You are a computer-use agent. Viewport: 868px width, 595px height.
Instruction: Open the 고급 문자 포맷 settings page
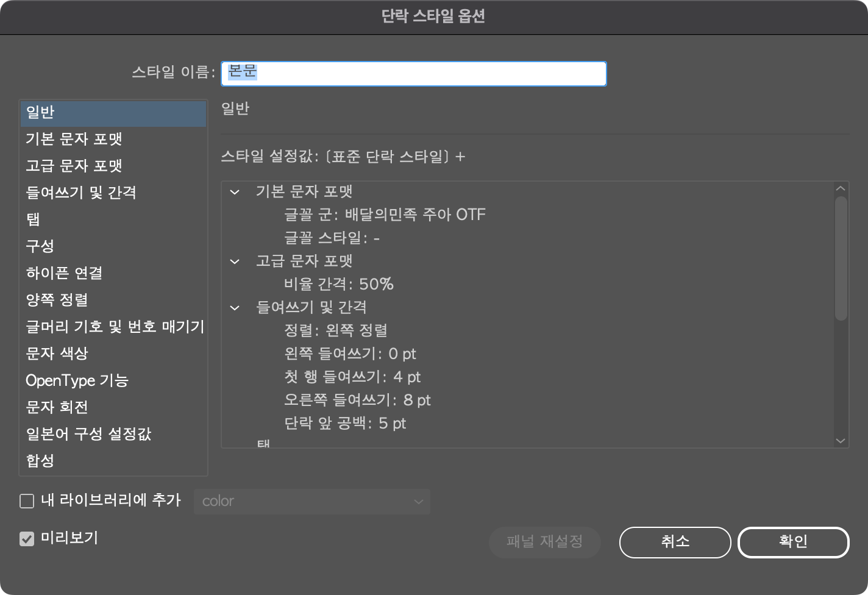(x=74, y=166)
